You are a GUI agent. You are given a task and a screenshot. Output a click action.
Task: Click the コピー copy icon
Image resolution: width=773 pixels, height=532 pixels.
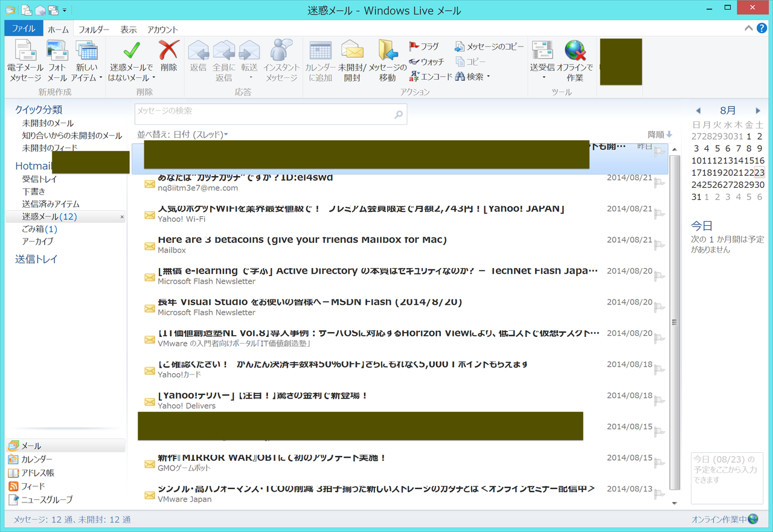[460, 62]
